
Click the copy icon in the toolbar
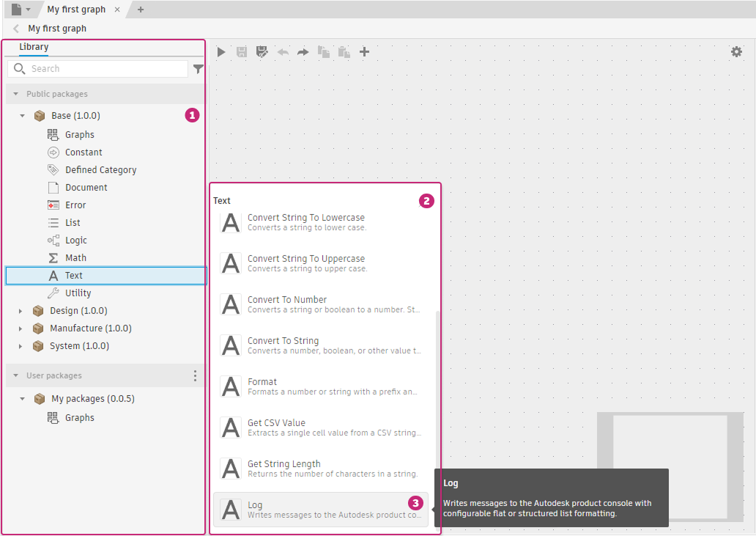[x=324, y=52]
